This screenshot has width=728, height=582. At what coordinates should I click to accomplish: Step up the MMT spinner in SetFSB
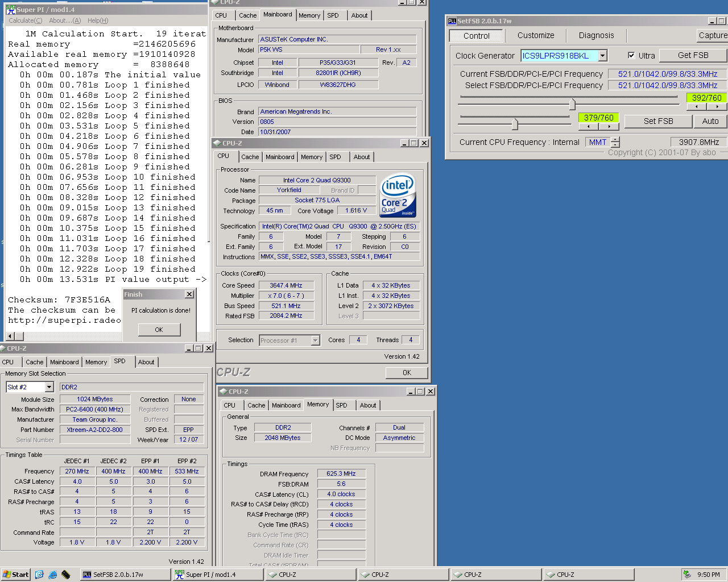[x=615, y=139]
